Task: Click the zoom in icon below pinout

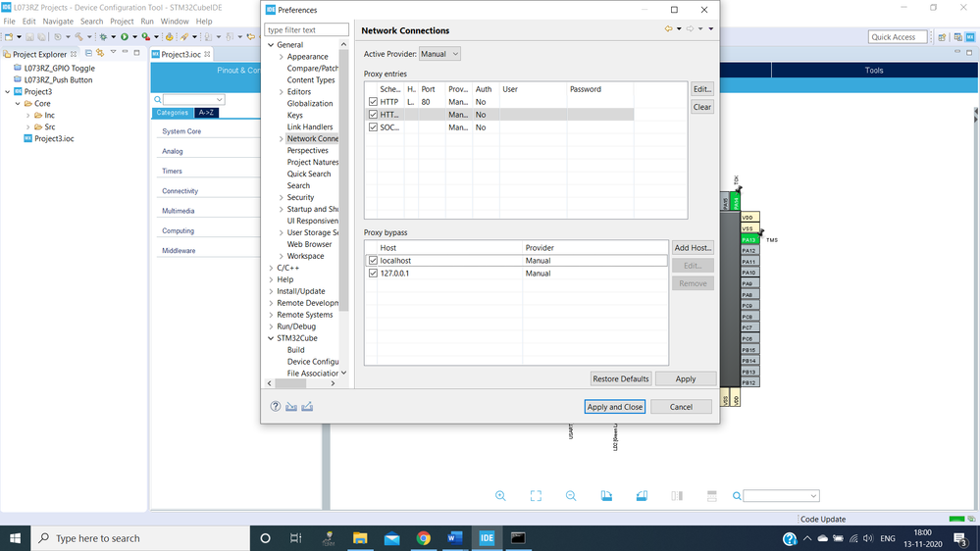Action: click(500, 496)
